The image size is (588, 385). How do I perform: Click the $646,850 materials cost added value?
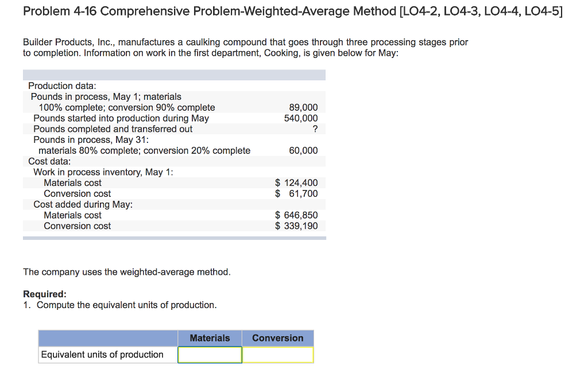tap(299, 215)
